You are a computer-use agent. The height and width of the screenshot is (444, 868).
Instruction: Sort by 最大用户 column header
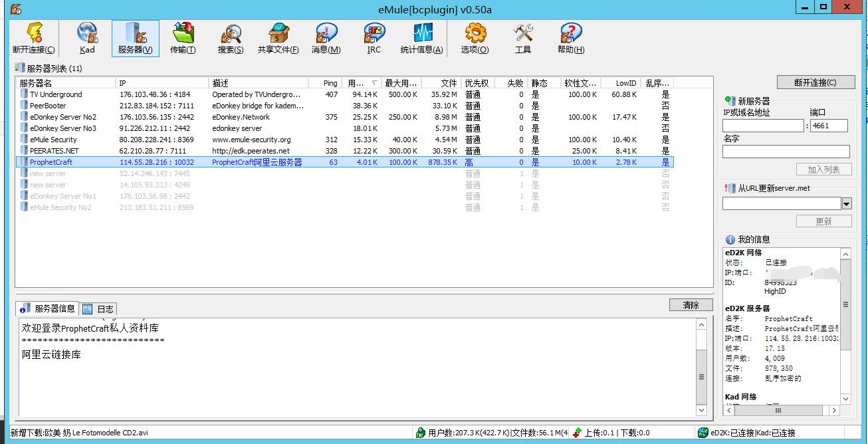tap(401, 83)
